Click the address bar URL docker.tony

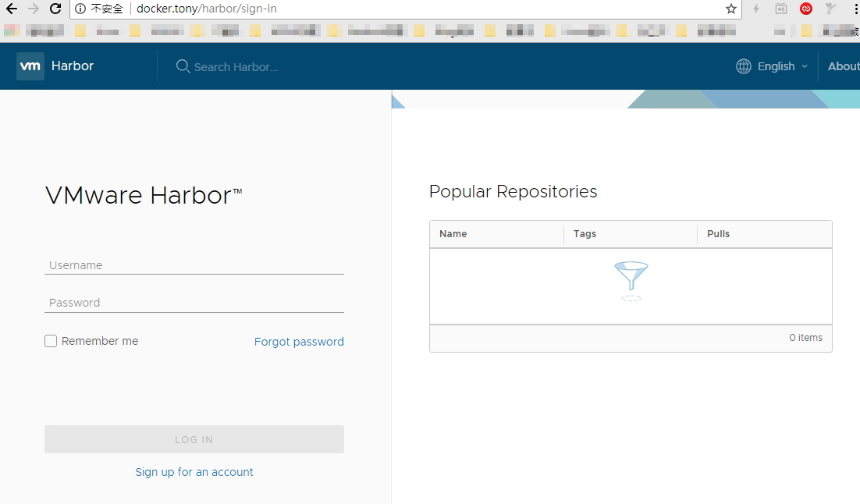pyautogui.click(x=206, y=9)
